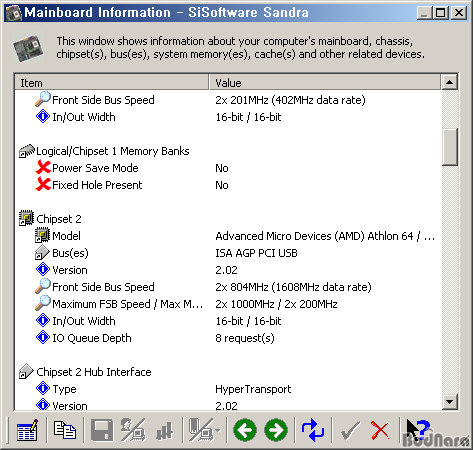Image resolution: width=473 pixels, height=450 pixels.
Task: Click the magnifier icon beside Maximum FSB Speed
Action: click(x=43, y=303)
